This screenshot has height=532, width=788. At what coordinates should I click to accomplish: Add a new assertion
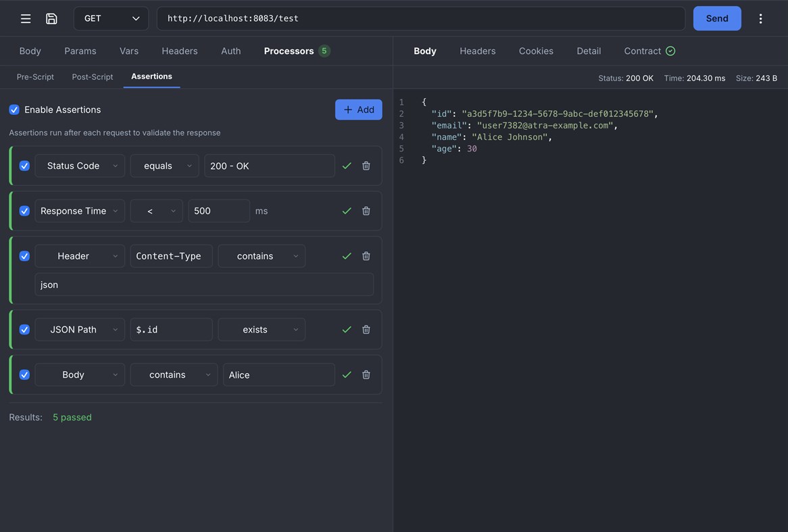(359, 110)
